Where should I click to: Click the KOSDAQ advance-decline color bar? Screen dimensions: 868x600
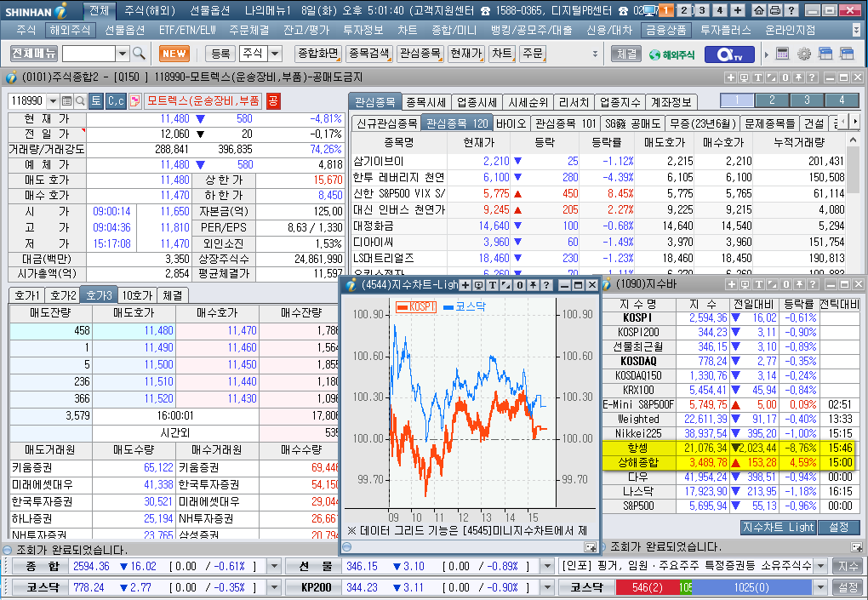click(715, 587)
